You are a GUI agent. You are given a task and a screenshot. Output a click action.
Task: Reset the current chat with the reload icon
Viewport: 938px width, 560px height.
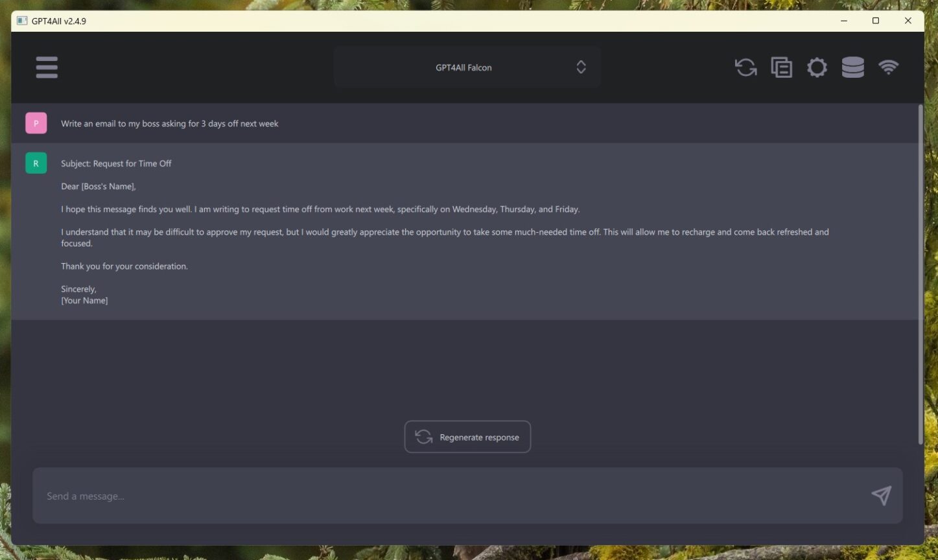[745, 67]
